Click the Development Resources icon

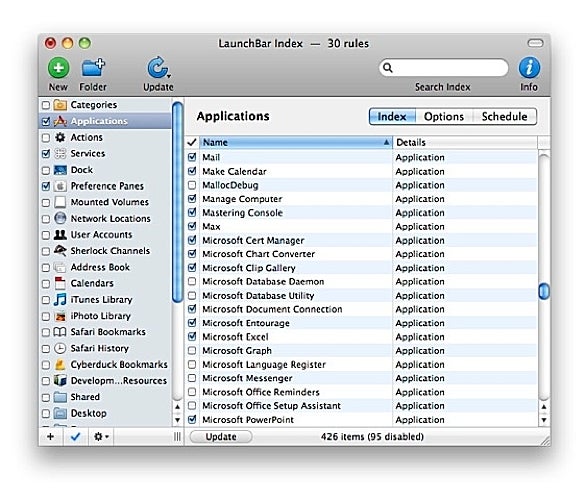pos(60,381)
